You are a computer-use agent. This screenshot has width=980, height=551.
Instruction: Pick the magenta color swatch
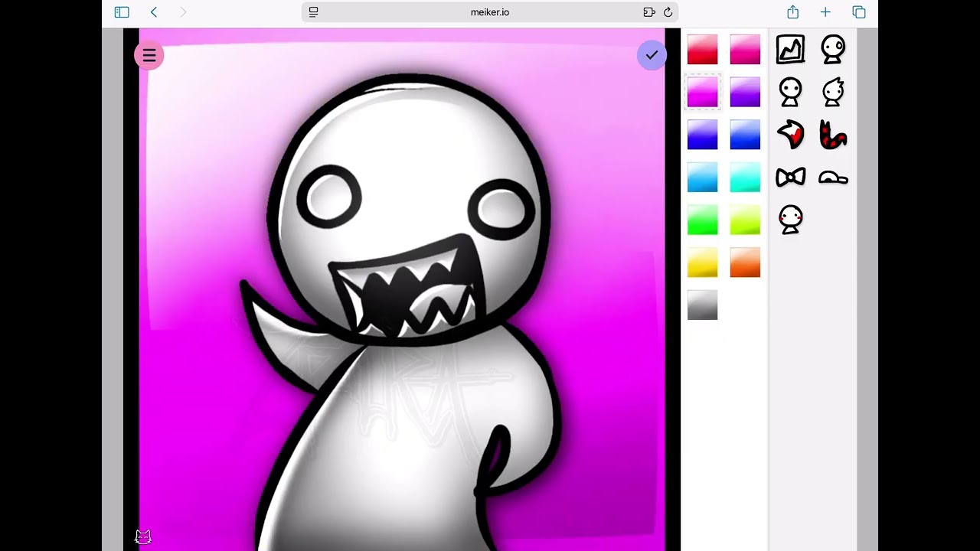click(x=702, y=93)
